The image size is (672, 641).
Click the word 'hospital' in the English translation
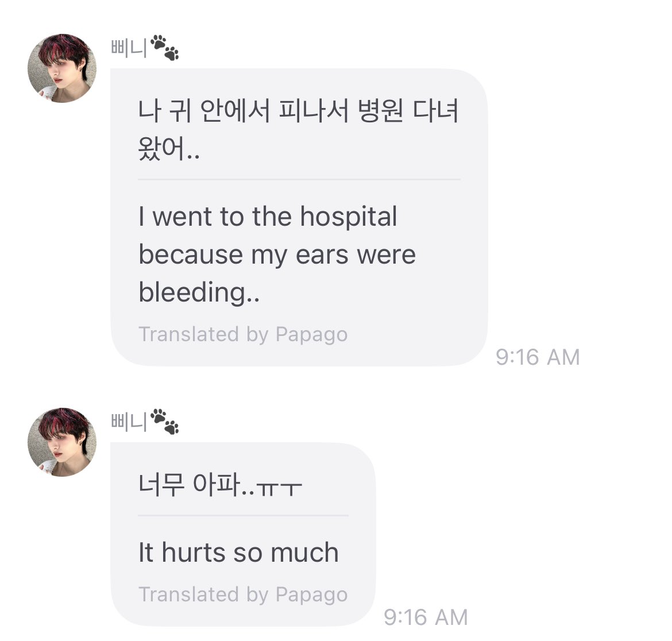349,217
